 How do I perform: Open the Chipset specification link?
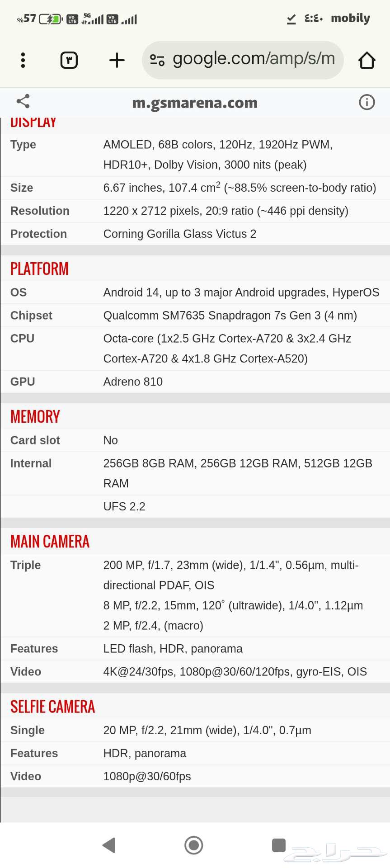31,316
